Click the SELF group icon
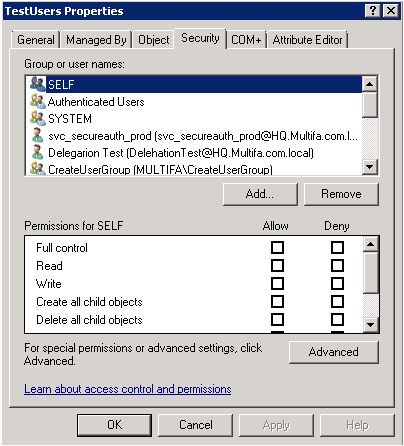 [37, 84]
